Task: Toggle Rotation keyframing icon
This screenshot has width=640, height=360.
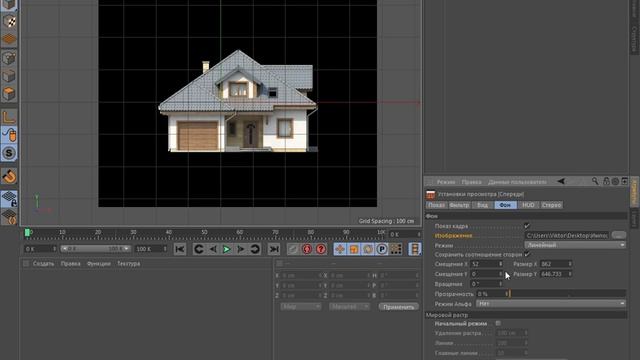Action: click(x=368, y=249)
